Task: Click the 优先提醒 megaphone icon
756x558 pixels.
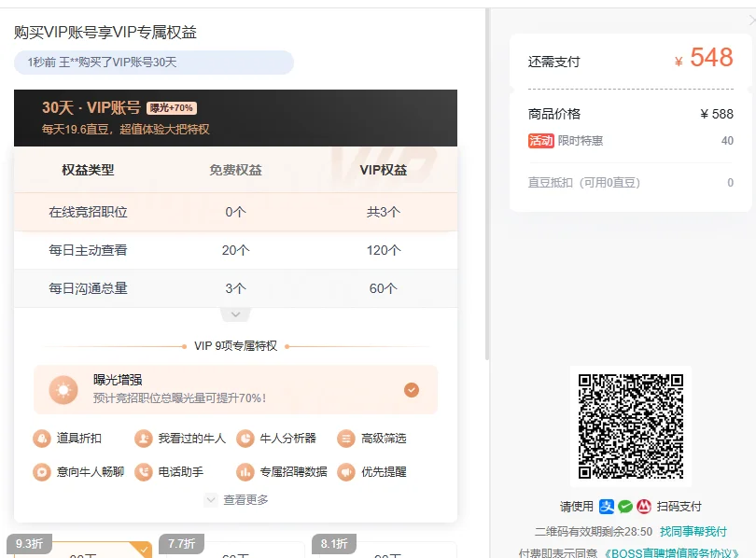Action: click(346, 472)
